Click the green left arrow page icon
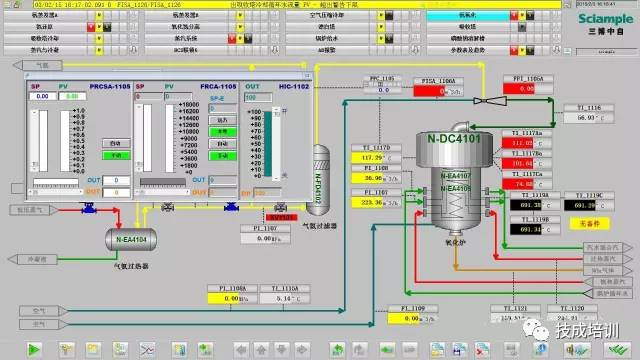The width and height of the screenshot is (640, 360). point(387,350)
